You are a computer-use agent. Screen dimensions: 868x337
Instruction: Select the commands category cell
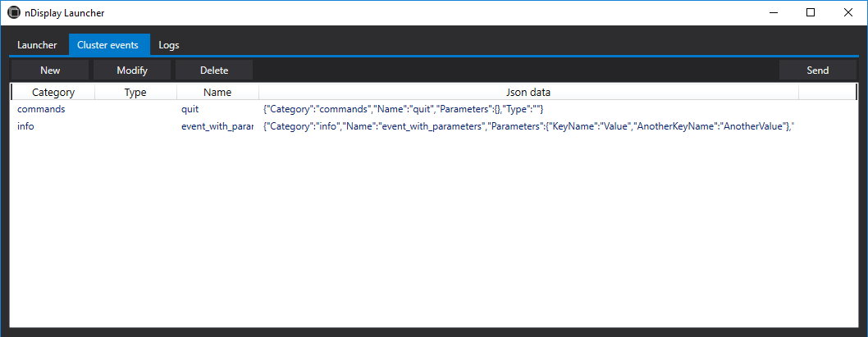point(41,110)
